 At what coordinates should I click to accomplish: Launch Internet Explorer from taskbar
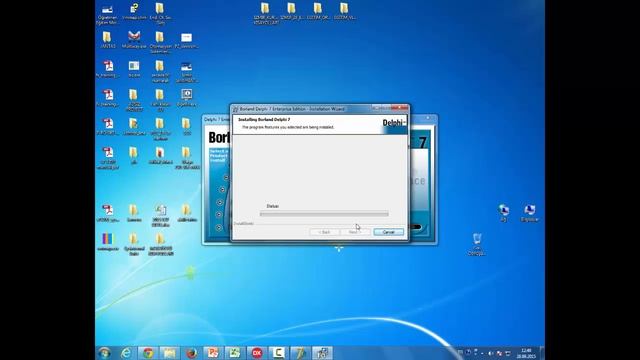coord(126,353)
